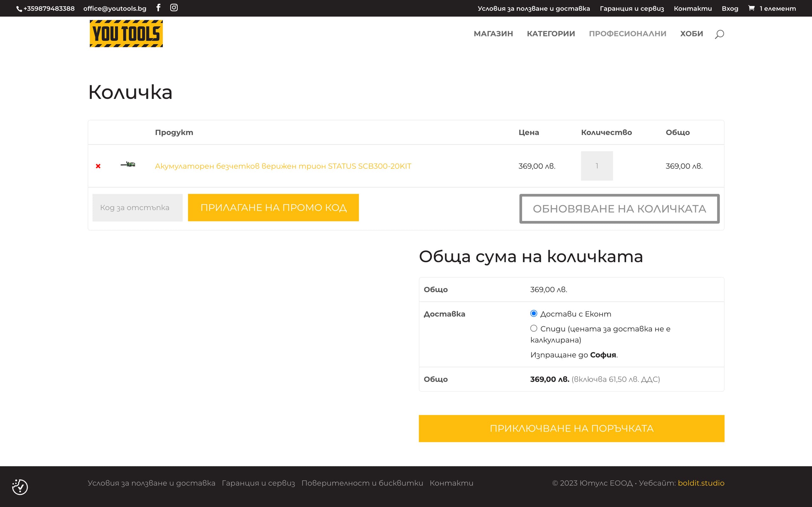Open the Instagram profile icon
This screenshot has width=812, height=507.
pos(174,8)
